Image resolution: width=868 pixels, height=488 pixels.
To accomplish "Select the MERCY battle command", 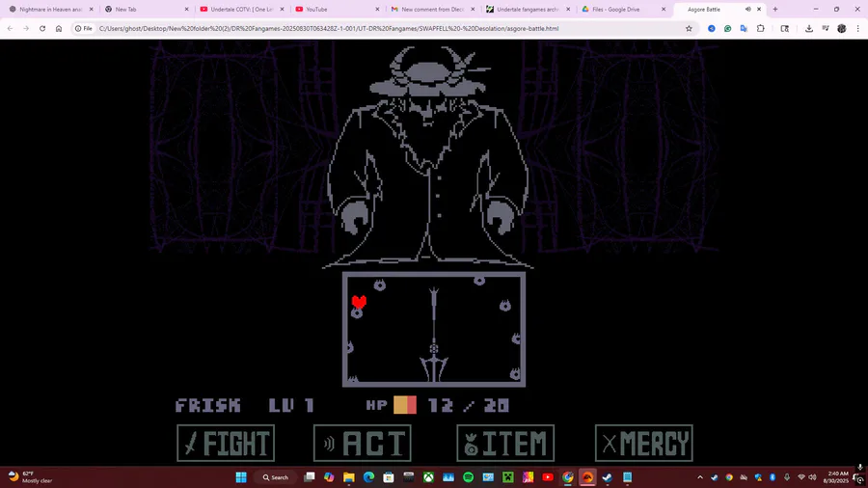I will click(644, 444).
